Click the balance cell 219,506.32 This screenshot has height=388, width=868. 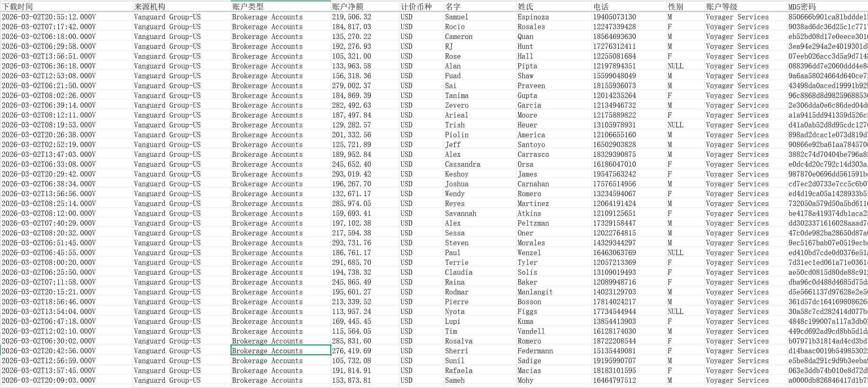pos(365,17)
